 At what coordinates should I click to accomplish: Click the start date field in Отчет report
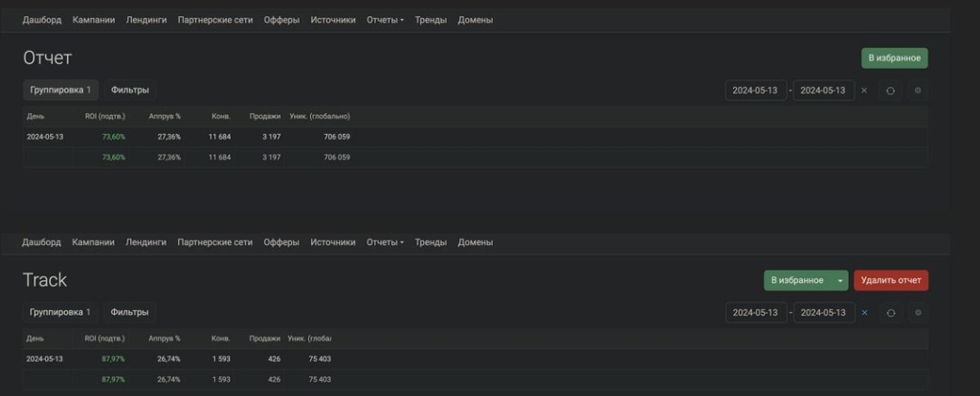click(x=757, y=91)
